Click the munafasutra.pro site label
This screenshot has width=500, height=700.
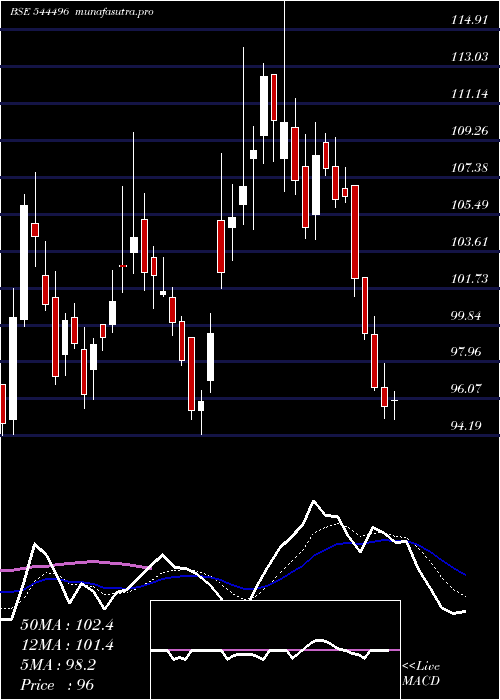click(x=115, y=12)
